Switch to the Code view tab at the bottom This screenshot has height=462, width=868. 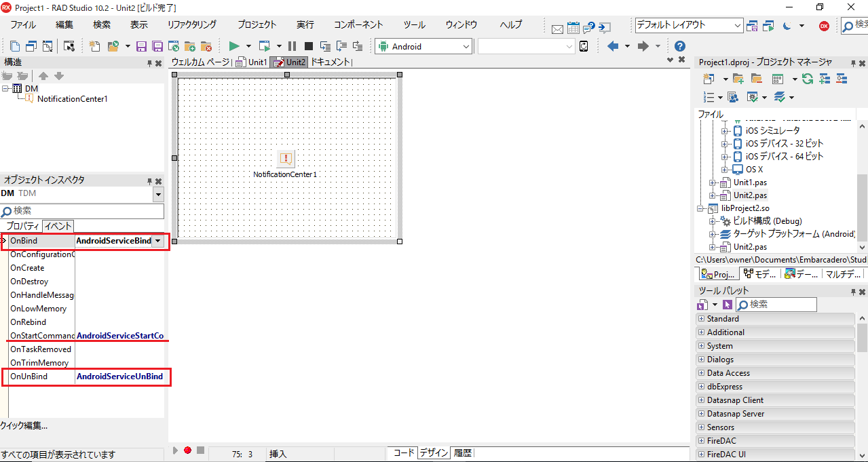pyautogui.click(x=403, y=453)
